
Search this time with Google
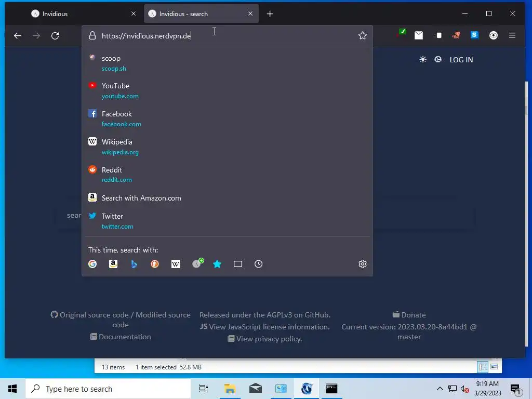pos(92,264)
